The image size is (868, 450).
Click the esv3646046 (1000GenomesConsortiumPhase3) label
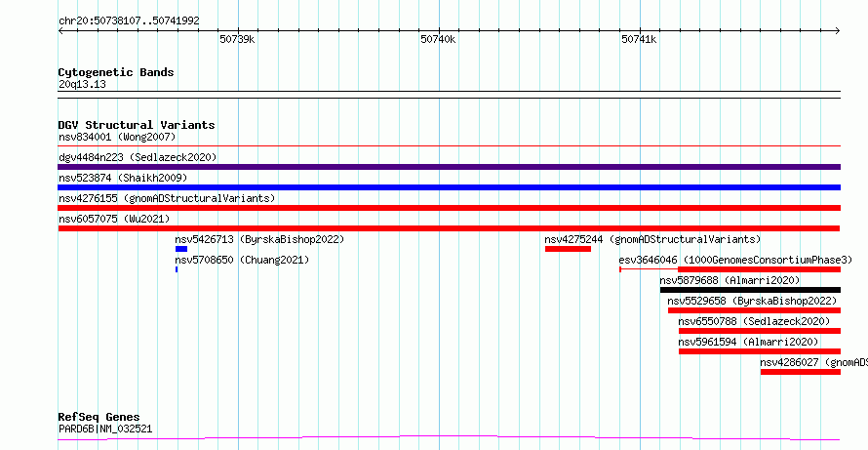click(x=735, y=260)
